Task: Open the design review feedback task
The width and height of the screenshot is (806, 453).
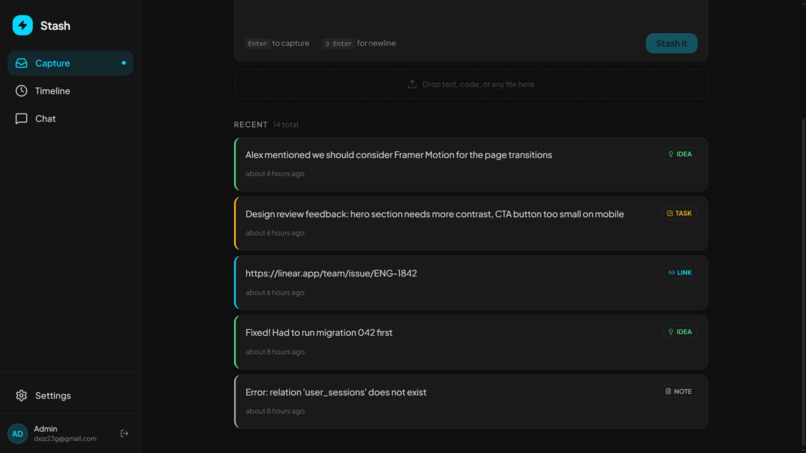Action: [x=471, y=223]
